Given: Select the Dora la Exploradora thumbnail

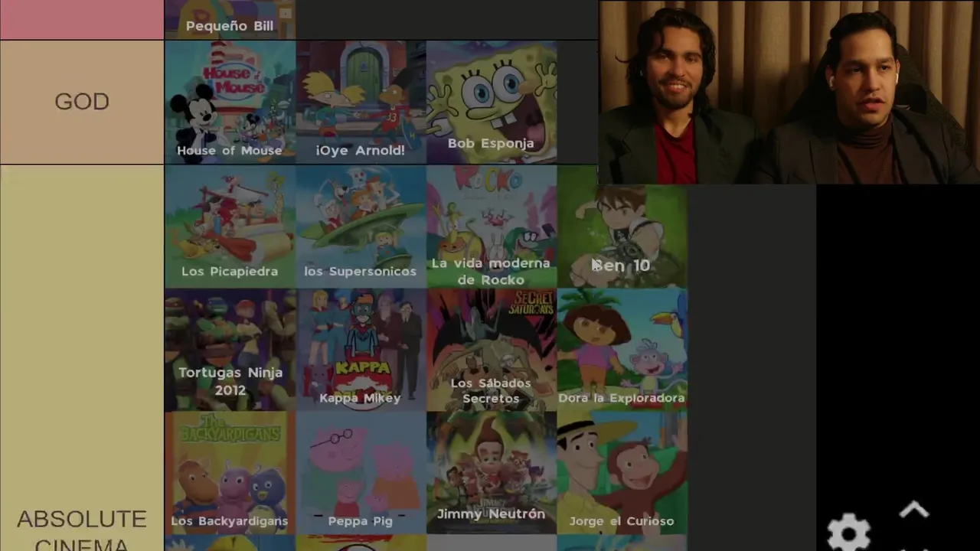Looking at the screenshot, I should pyautogui.click(x=622, y=350).
